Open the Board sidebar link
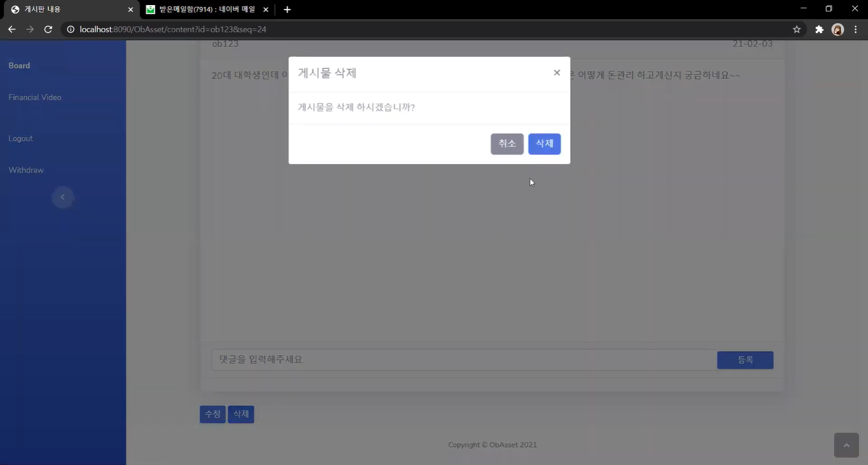Viewport: 868px width, 465px height. click(19, 66)
